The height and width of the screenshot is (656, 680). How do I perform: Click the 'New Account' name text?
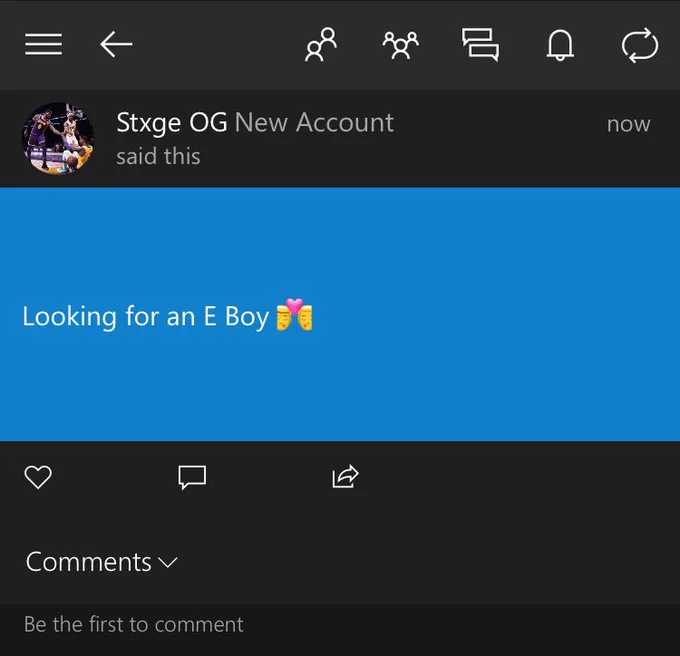click(x=314, y=122)
